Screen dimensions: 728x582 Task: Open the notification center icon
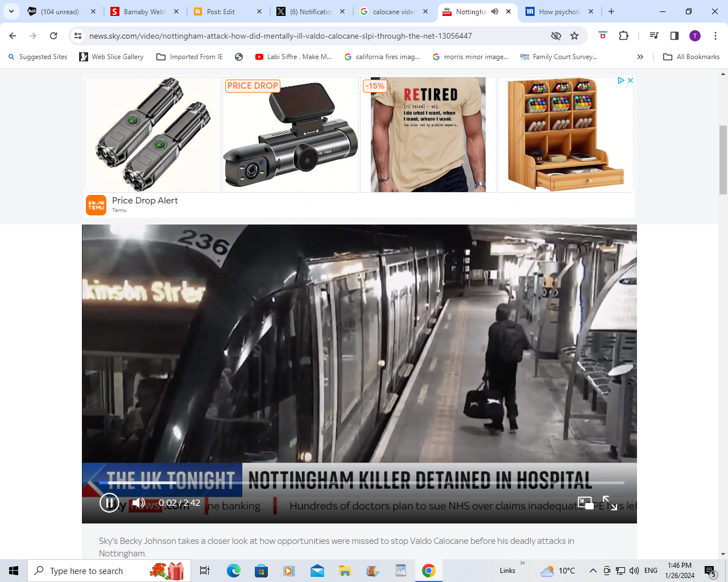click(710, 571)
